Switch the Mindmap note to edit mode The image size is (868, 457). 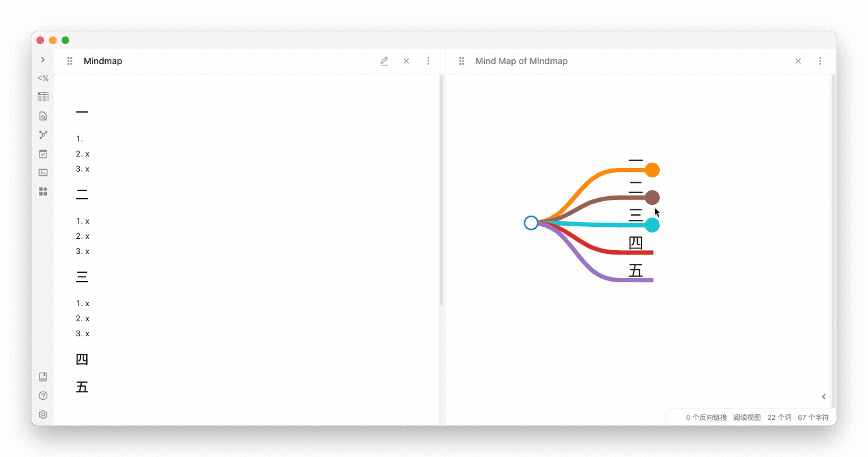(384, 61)
